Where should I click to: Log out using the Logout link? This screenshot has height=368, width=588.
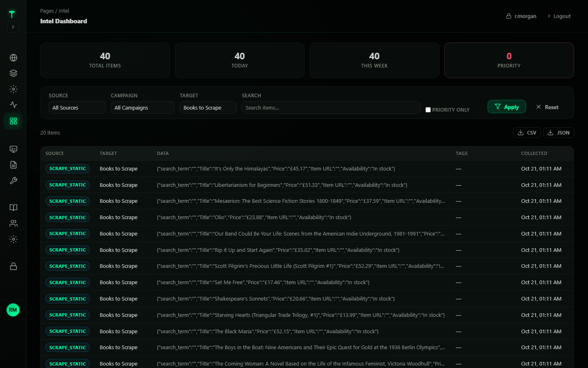pyautogui.click(x=559, y=16)
